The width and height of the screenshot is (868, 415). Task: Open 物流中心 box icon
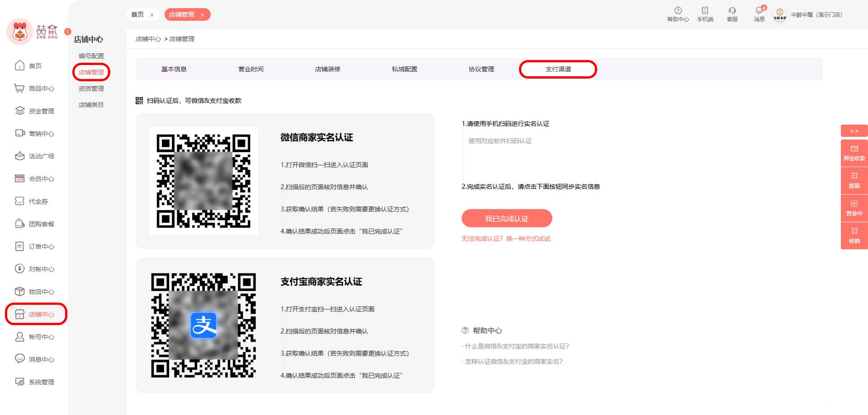(19, 292)
